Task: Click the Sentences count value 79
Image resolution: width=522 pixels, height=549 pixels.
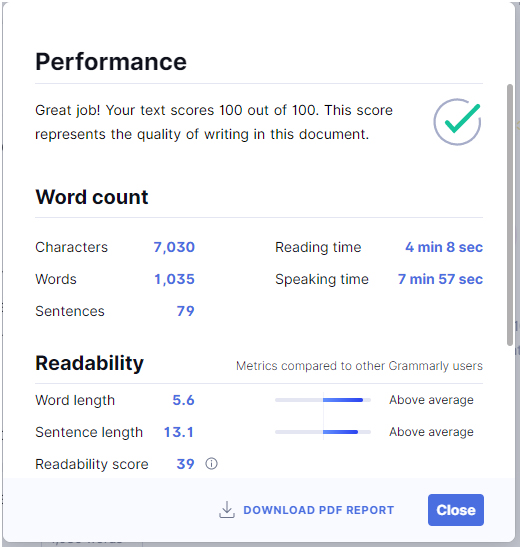Action: pos(186,311)
